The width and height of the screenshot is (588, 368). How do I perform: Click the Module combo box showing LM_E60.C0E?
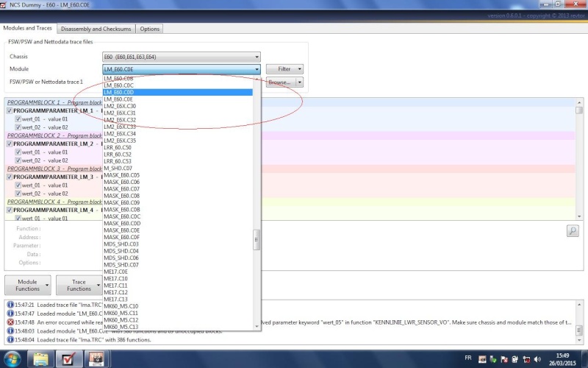181,69
